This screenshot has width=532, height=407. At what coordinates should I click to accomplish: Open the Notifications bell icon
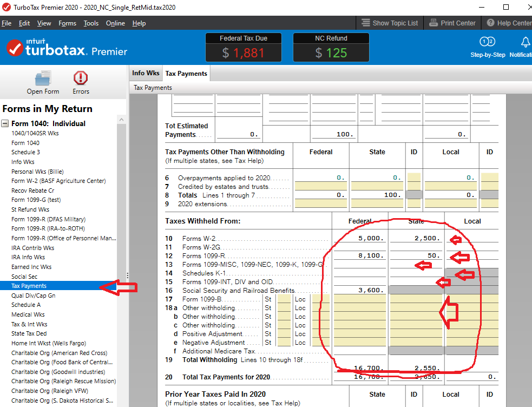(x=525, y=42)
